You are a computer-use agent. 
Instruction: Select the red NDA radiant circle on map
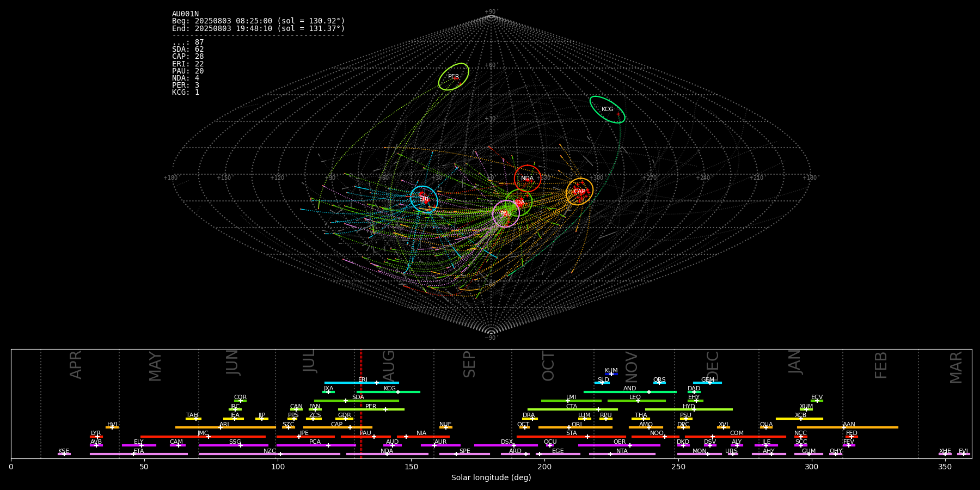[x=528, y=179]
